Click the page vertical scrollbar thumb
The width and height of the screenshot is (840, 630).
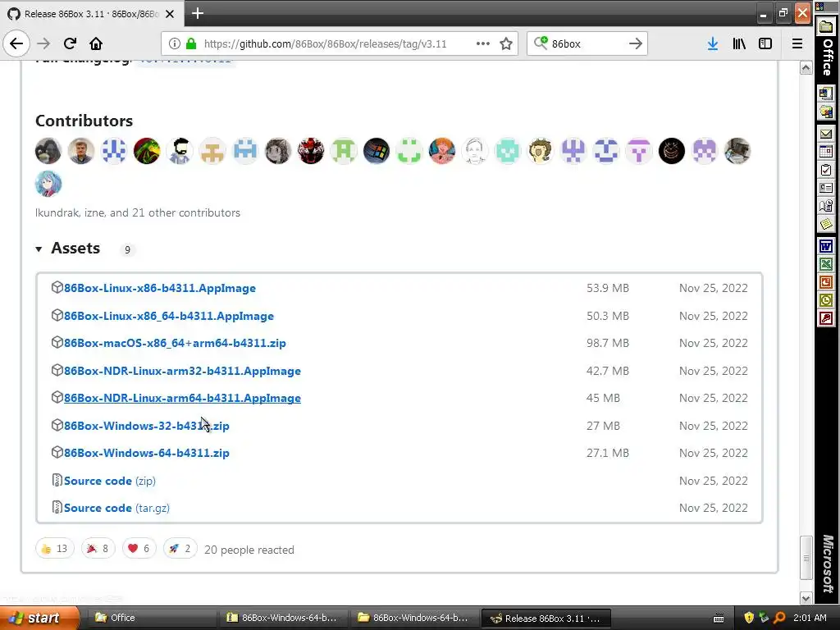pos(806,558)
